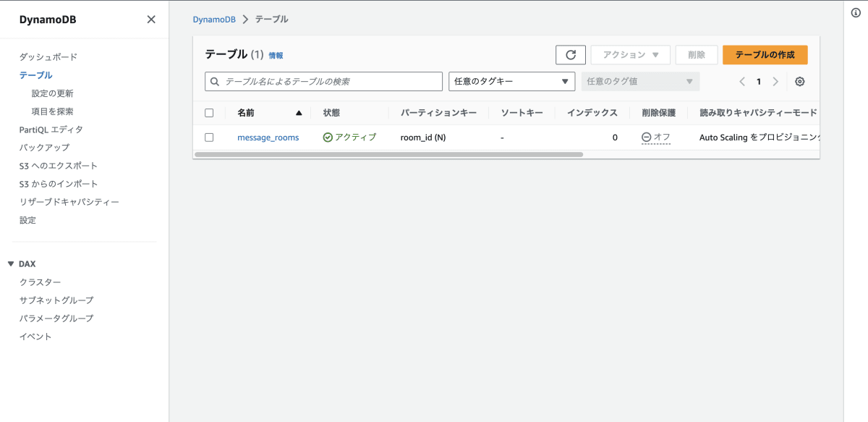
Task: Go to next page of tables
Action: pyautogui.click(x=775, y=82)
